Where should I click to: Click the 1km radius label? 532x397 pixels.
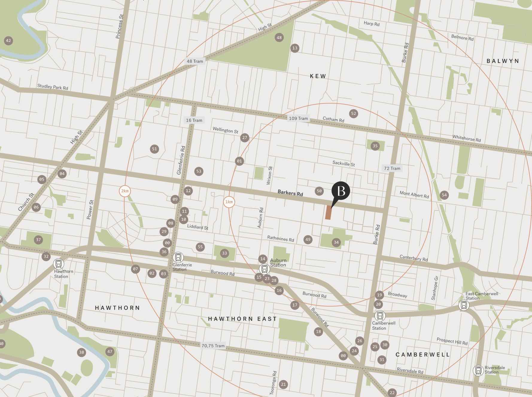229,202
